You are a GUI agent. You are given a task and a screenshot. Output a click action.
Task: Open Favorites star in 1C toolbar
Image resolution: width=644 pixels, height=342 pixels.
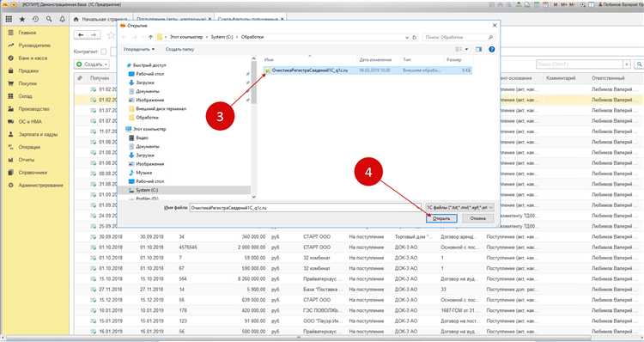(22, 19)
